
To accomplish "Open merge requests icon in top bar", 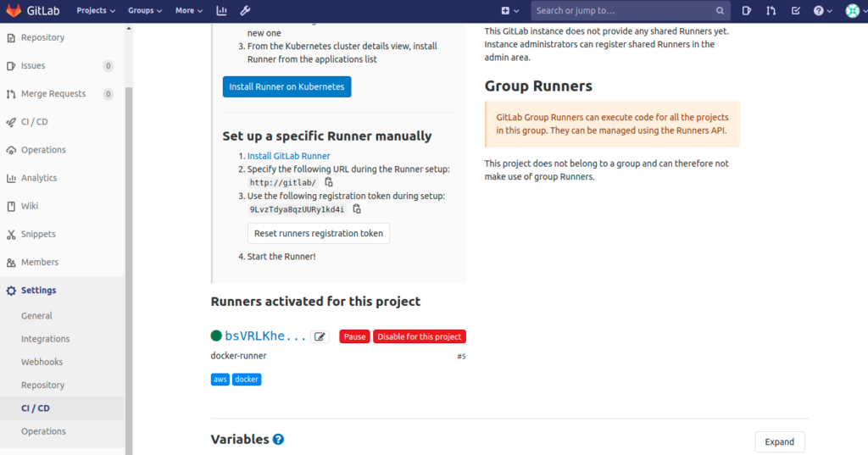I will (771, 10).
